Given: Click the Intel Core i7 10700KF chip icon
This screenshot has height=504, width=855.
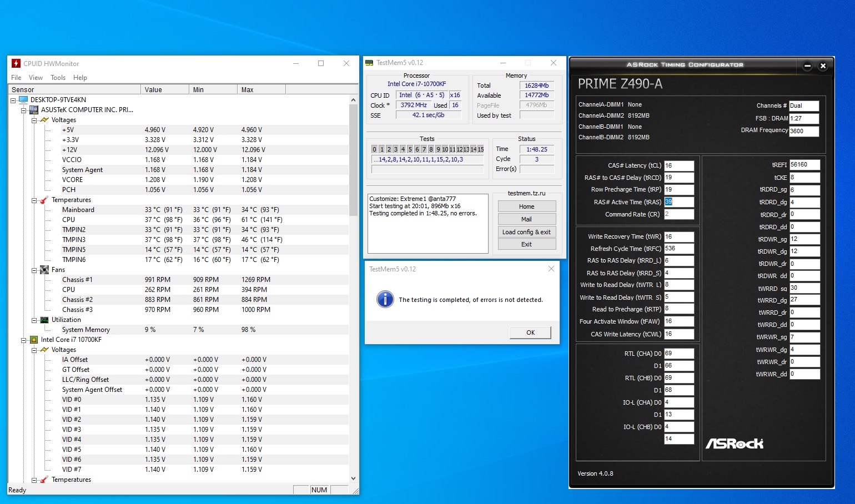Looking at the screenshot, I should point(34,340).
